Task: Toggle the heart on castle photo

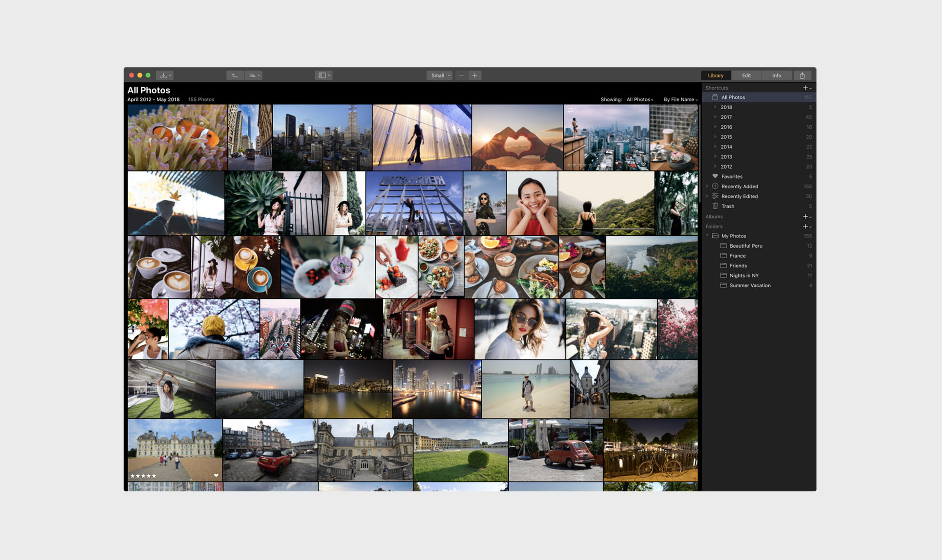Action: [216, 475]
